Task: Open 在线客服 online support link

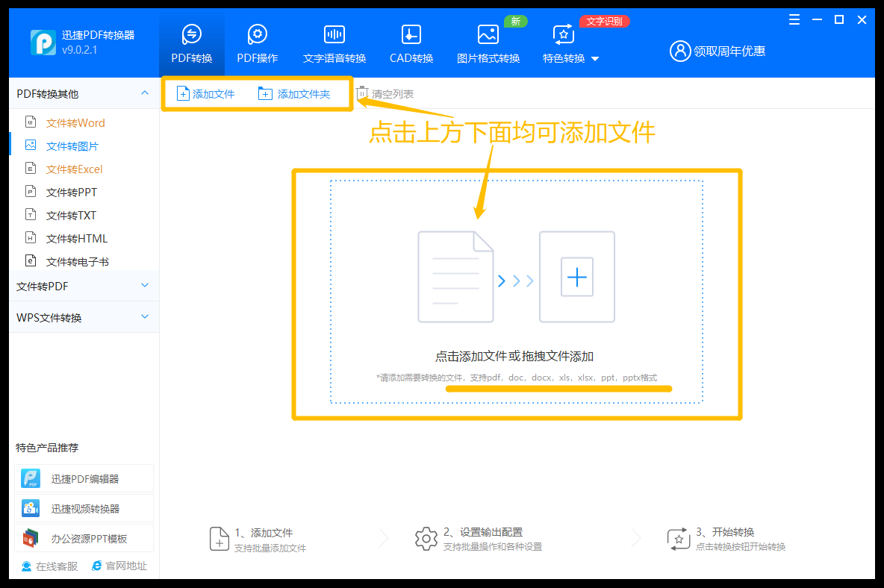Action: pos(49,566)
